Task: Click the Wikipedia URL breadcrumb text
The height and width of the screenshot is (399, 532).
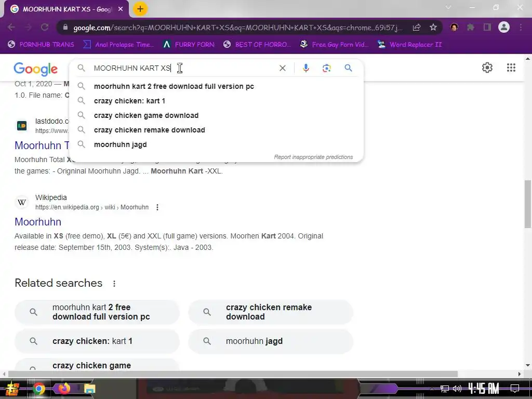Action: (x=91, y=207)
